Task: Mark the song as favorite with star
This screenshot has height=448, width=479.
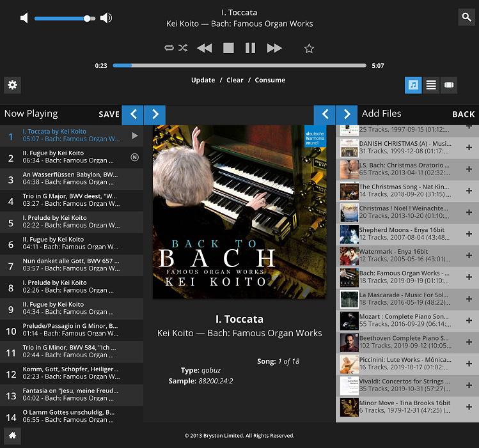Action: pyautogui.click(x=310, y=49)
